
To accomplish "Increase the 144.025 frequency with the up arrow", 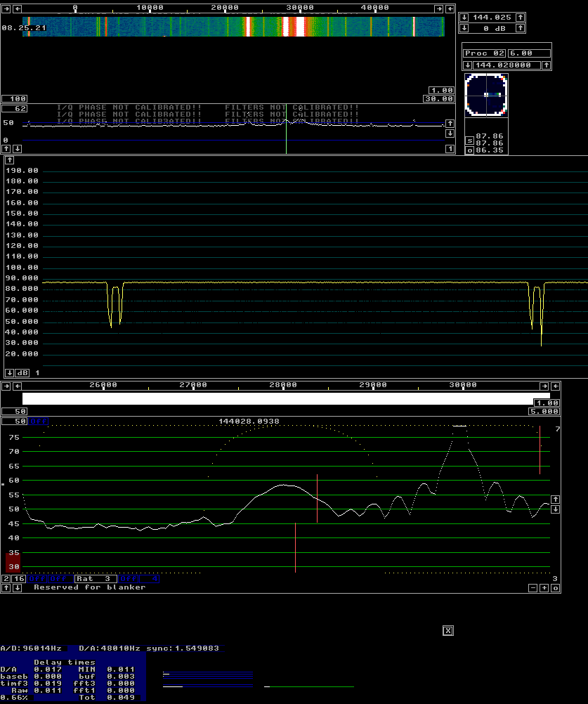I will (x=521, y=18).
